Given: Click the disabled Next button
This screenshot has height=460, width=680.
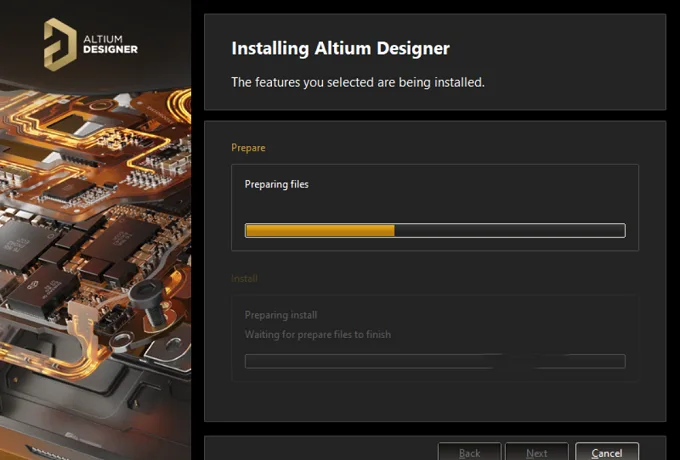Looking at the screenshot, I should (x=536, y=451).
